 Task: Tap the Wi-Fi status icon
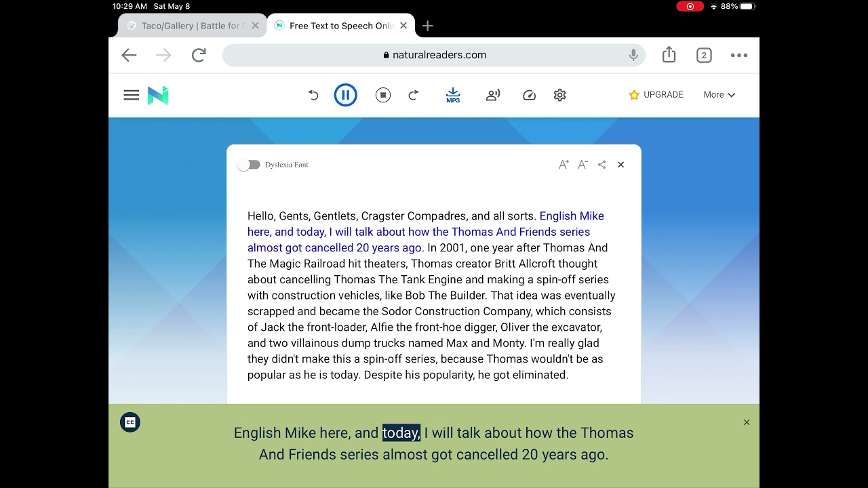click(713, 6)
